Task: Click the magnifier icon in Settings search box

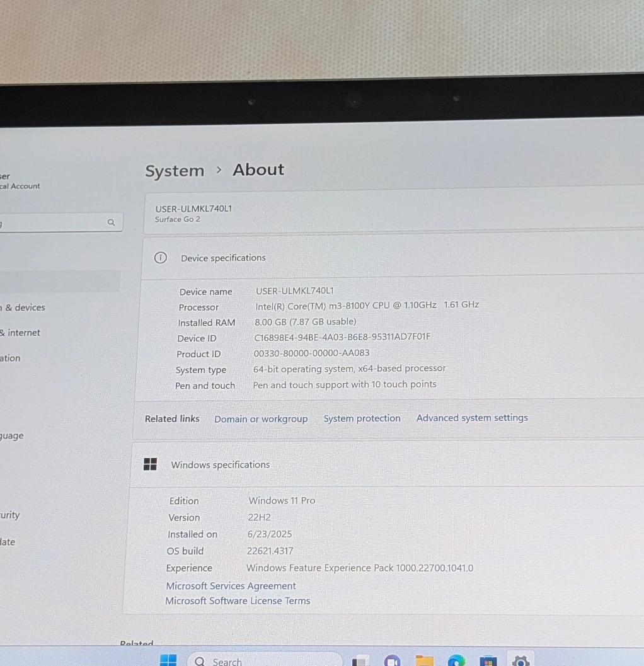Action: 112,222
